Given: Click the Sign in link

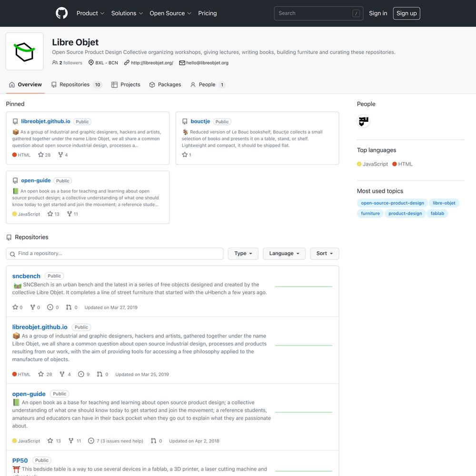Looking at the screenshot, I should [x=378, y=13].
